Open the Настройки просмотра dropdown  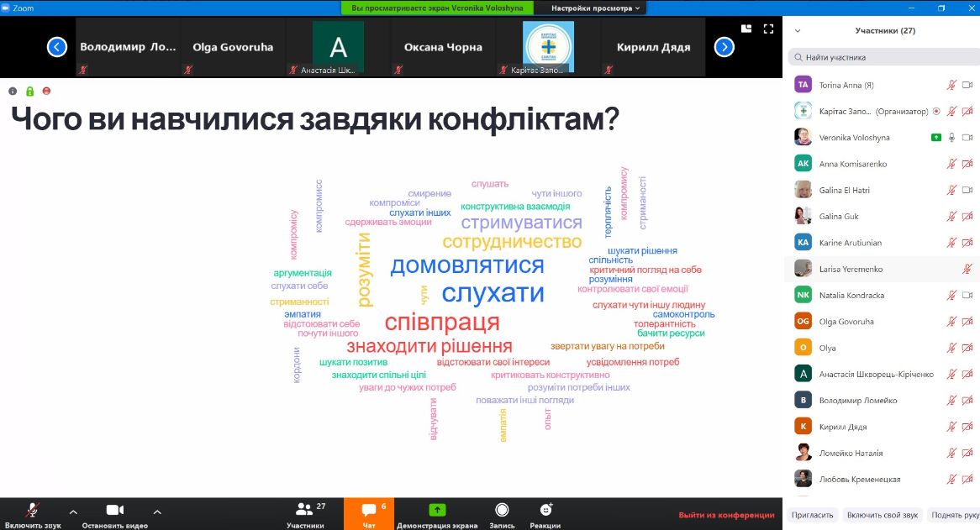(595, 8)
